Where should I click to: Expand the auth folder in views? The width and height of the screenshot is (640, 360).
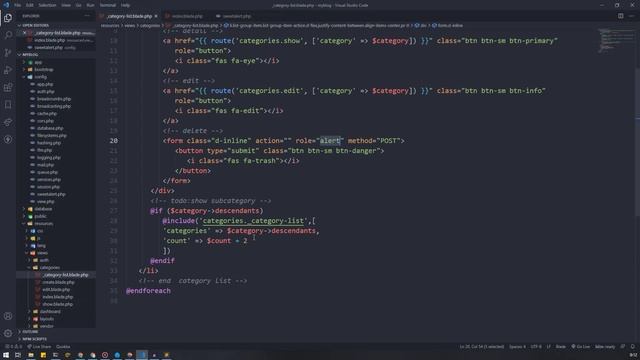click(x=44, y=260)
